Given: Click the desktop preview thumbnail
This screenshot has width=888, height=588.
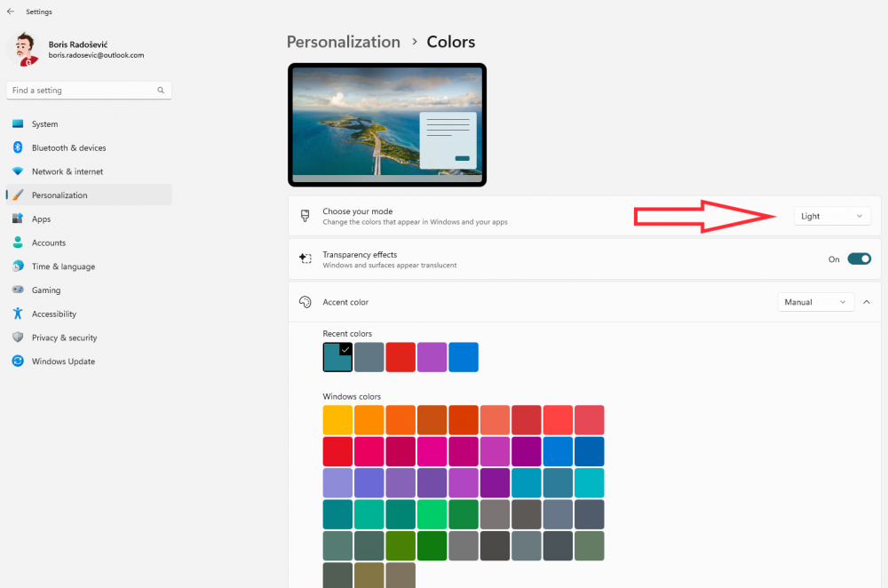Looking at the screenshot, I should point(387,124).
